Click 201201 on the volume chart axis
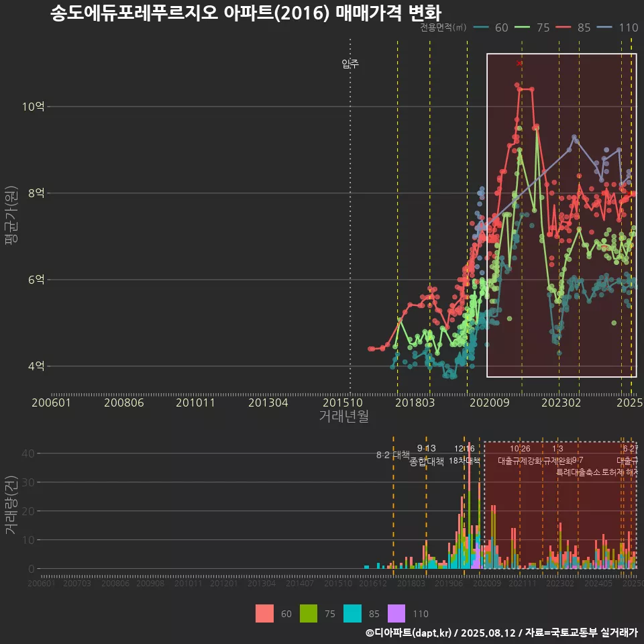 224,583
